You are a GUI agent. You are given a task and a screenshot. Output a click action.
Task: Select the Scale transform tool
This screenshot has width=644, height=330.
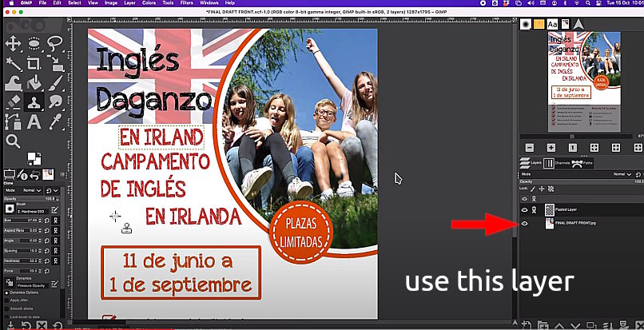[x=54, y=63]
